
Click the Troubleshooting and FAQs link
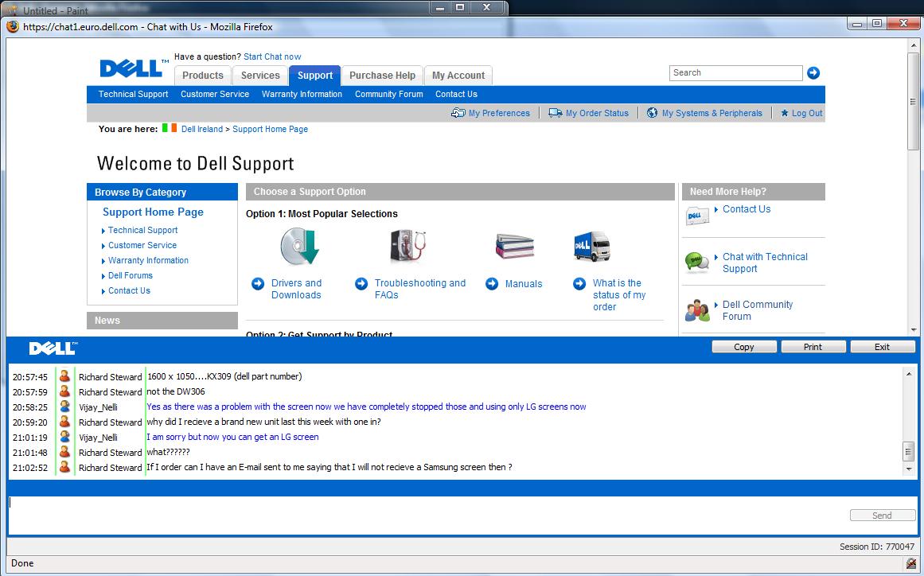point(420,289)
